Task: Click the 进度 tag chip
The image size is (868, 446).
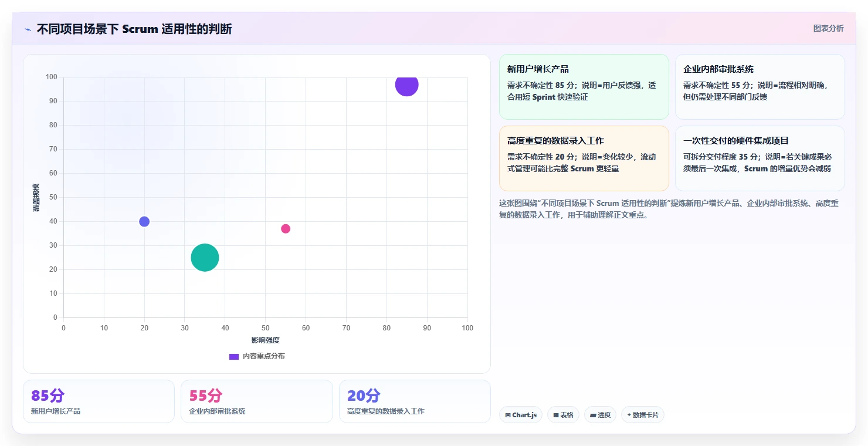Action: 600,415
